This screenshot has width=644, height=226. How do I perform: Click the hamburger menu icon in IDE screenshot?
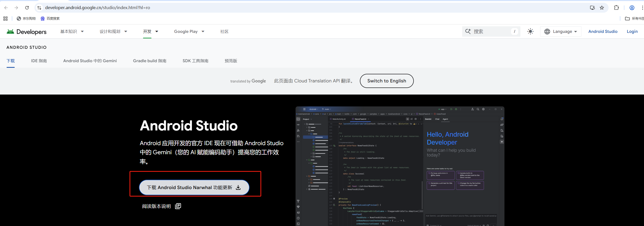[304, 109]
